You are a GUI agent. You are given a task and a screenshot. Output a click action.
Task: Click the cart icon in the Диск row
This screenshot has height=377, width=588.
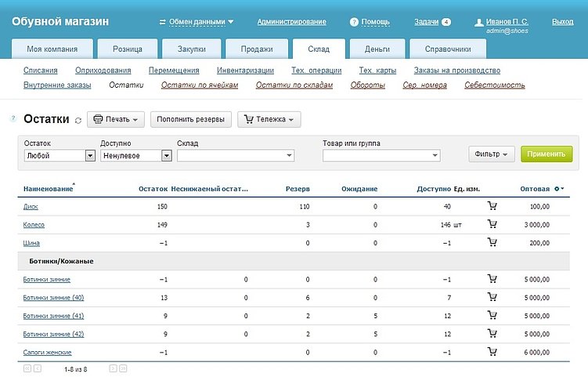(x=492, y=206)
